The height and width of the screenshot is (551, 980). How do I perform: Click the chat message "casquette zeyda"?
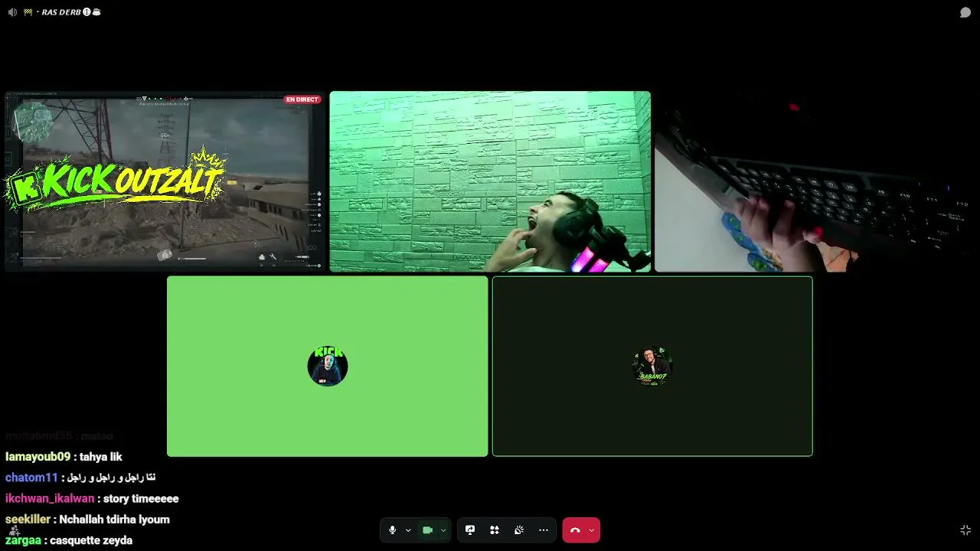coord(91,540)
